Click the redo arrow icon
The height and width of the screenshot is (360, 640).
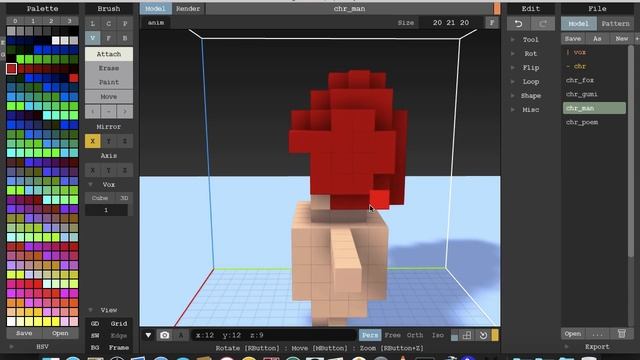coord(542,24)
